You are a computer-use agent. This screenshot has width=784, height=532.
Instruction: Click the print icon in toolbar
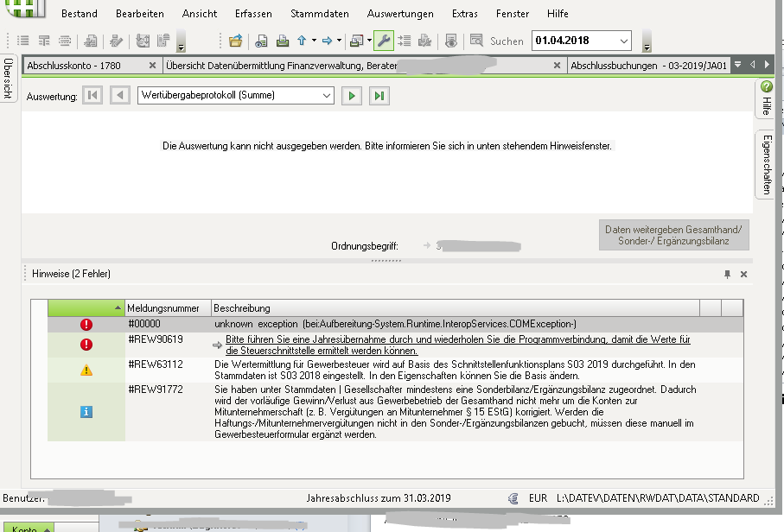coord(282,41)
